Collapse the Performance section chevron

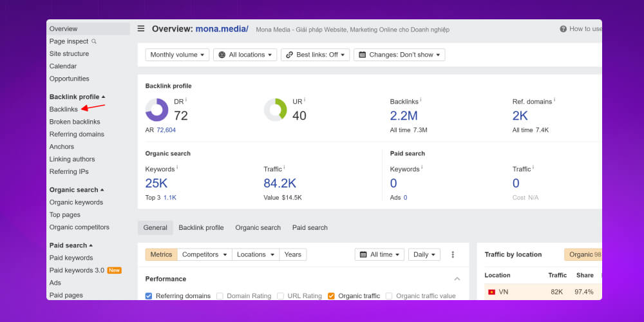[457, 279]
